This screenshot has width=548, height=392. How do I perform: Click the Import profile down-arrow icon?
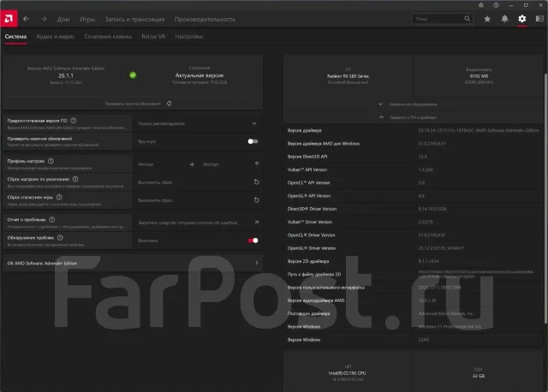coord(192,163)
